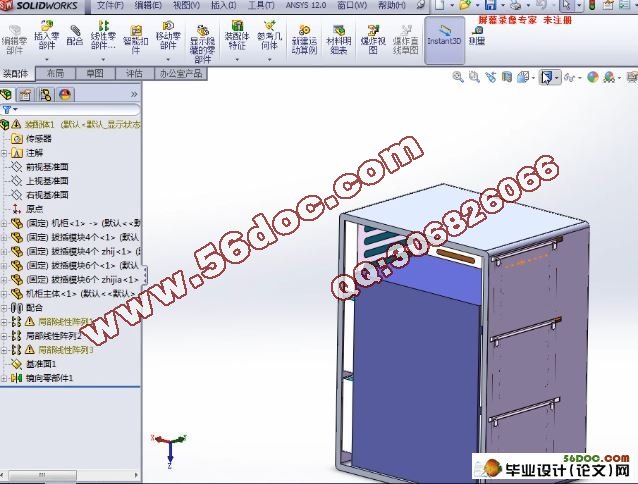Click the 爆炸直线草图 (Explode Line Sketch) tool
Image resolution: width=638 pixels, height=484 pixels.
click(406, 40)
